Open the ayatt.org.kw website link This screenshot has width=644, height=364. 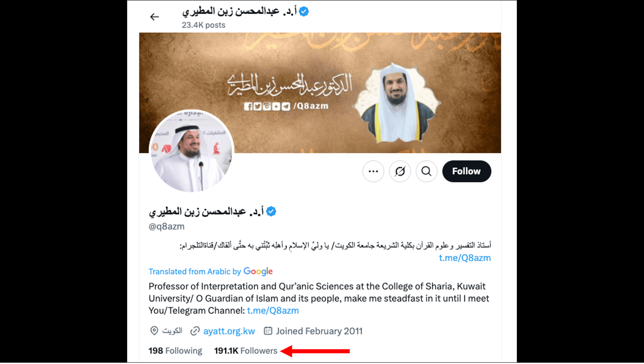click(x=229, y=331)
